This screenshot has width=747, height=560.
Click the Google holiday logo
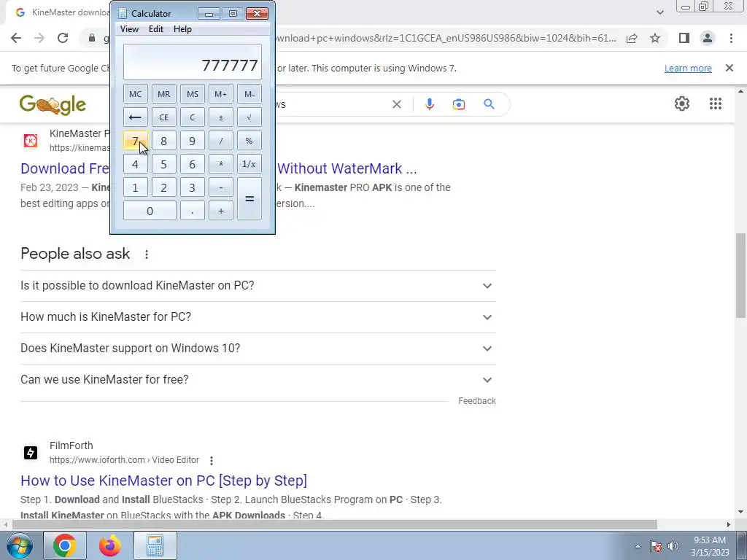coord(53,104)
